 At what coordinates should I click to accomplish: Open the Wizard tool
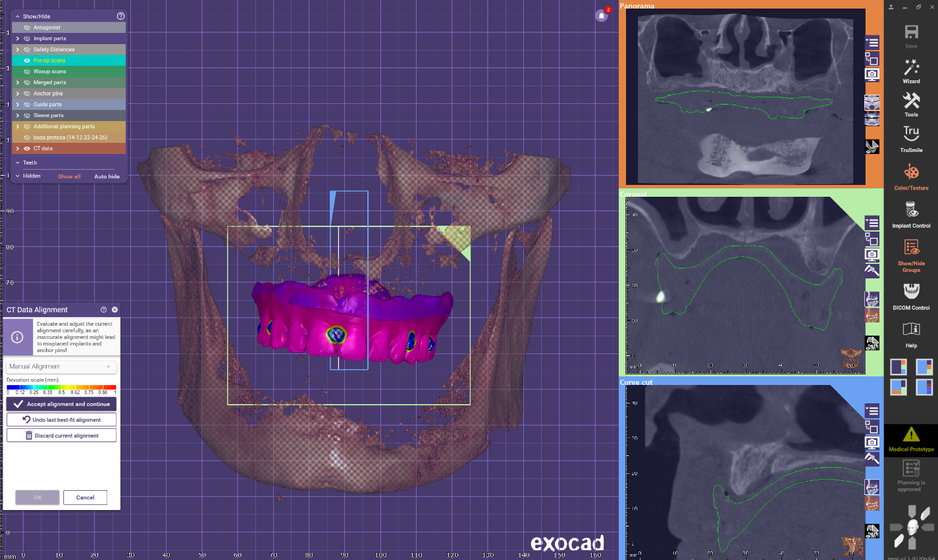point(911,70)
